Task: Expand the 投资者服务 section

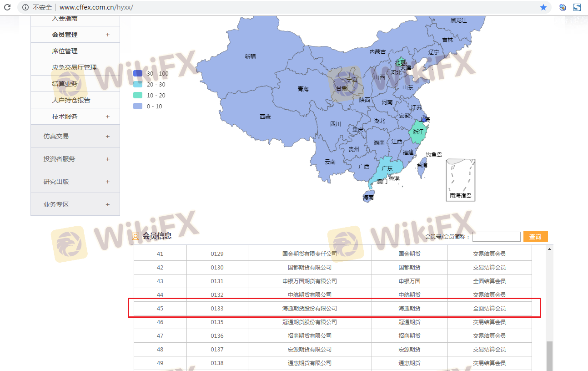Action: [x=107, y=159]
